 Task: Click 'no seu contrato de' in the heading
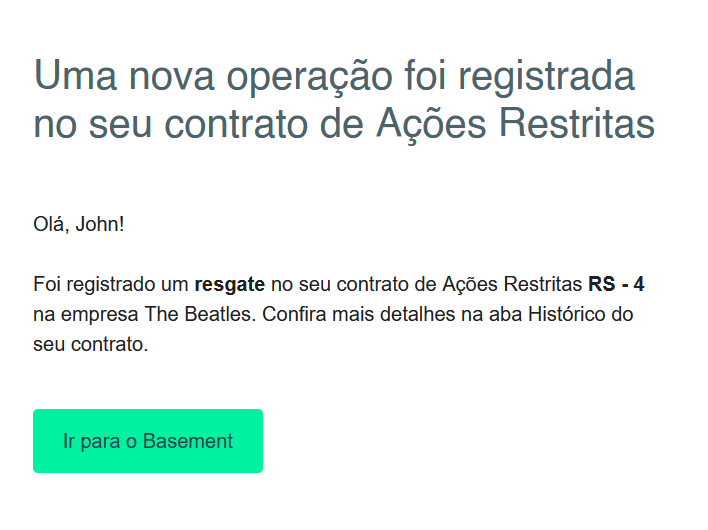click(x=200, y=126)
